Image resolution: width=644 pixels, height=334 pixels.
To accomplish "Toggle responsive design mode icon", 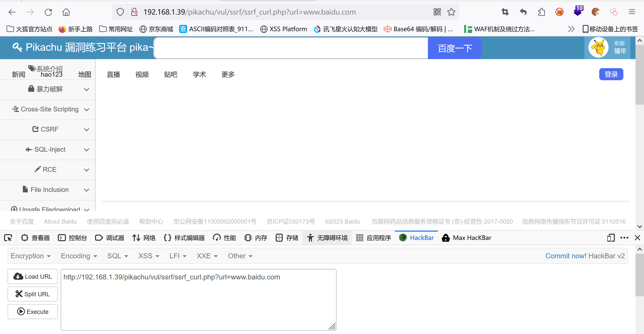I will click(611, 238).
